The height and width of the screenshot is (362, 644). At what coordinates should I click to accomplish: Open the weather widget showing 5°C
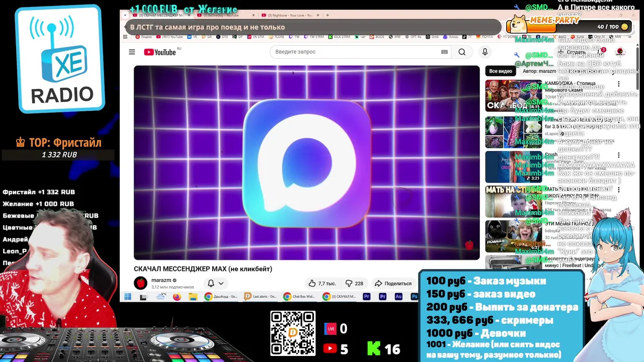tap(161, 296)
